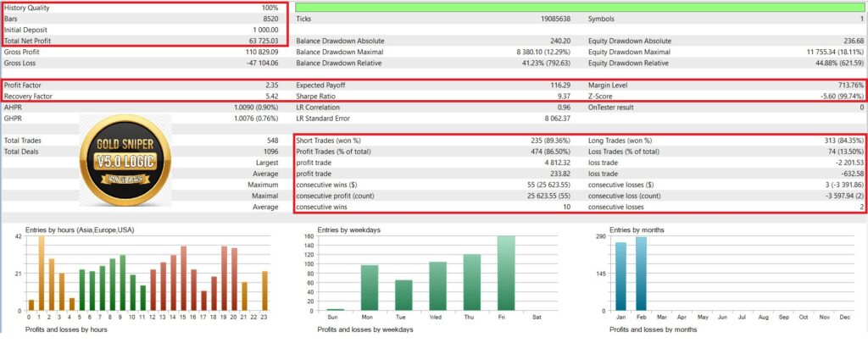Click the February bar in months chart

(x=641, y=274)
